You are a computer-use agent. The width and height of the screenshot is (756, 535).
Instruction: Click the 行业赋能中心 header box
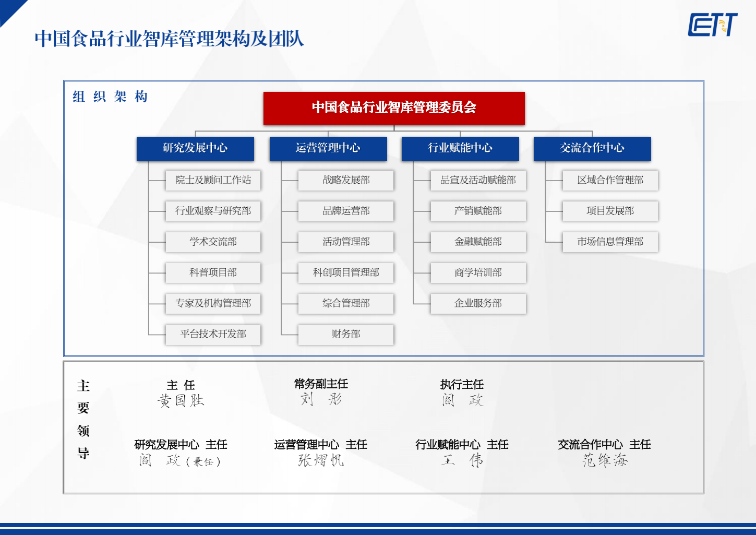(460, 148)
